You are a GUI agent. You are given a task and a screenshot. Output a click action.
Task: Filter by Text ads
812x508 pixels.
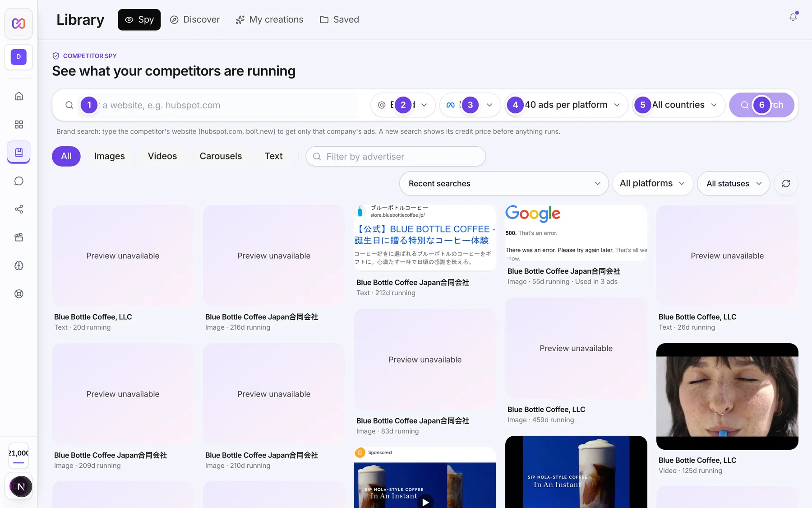[x=273, y=156]
